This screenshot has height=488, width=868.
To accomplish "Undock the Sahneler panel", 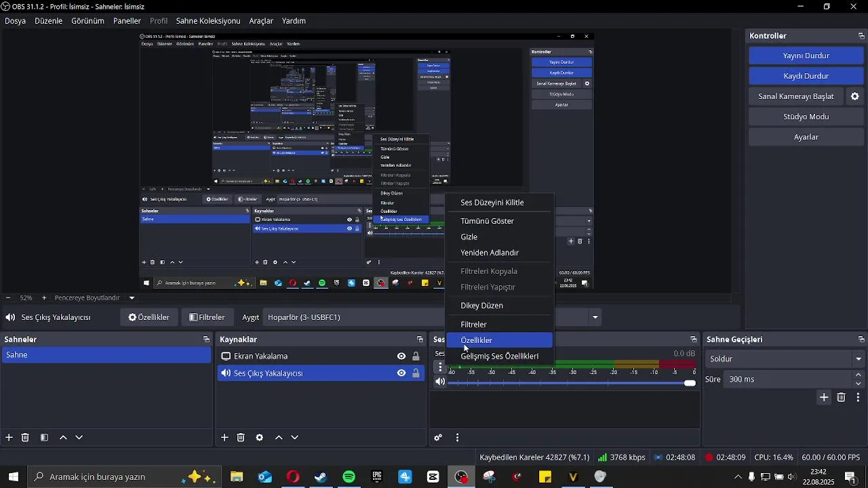I will coord(206,340).
